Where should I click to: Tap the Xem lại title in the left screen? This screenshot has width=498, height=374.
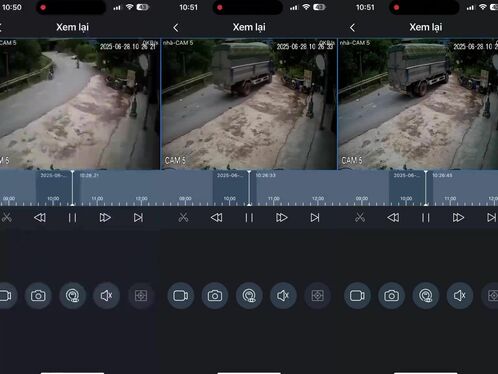click(72, 27)
